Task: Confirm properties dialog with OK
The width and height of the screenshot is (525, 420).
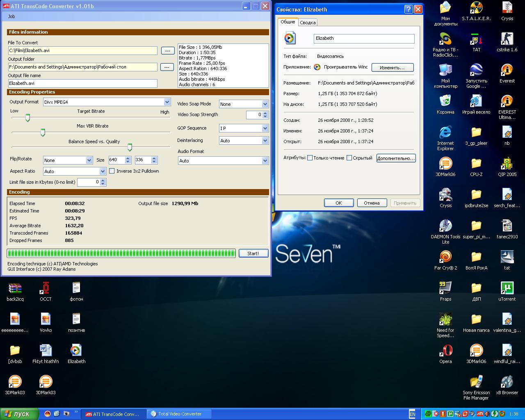Action: point(339,203)
